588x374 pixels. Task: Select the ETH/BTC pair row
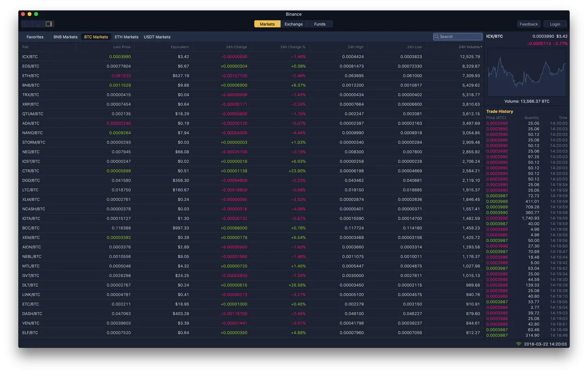pyautogui.click(x=251, y=76)
